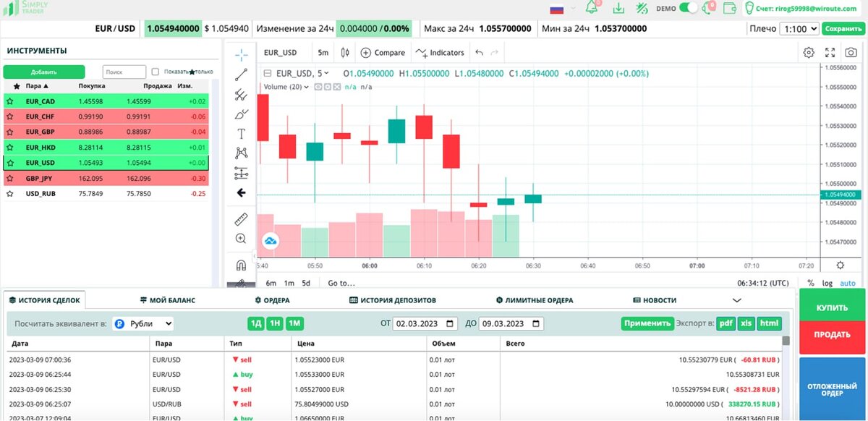Select the ruler measure tool
This screenshot has width=868, height=421.
pyautogui.click(x=241, y=219)
